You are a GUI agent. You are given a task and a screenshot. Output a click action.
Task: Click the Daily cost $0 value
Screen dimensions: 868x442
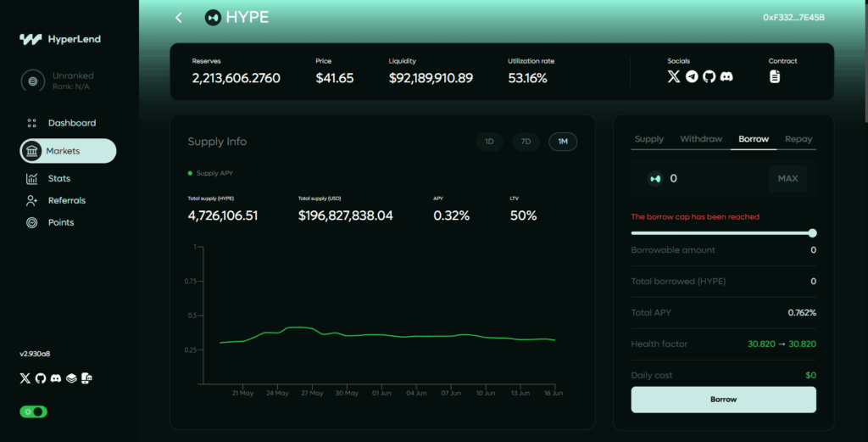click(811, 376)
